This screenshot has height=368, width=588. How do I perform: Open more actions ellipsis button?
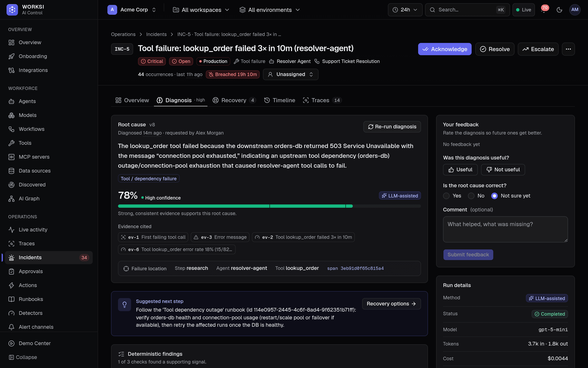point(568,49)
